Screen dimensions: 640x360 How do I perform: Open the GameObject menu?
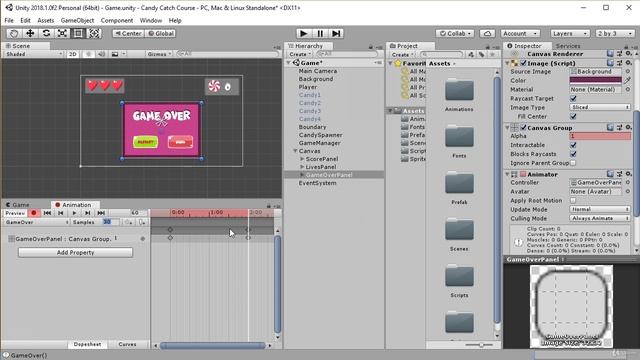[77, 20]
